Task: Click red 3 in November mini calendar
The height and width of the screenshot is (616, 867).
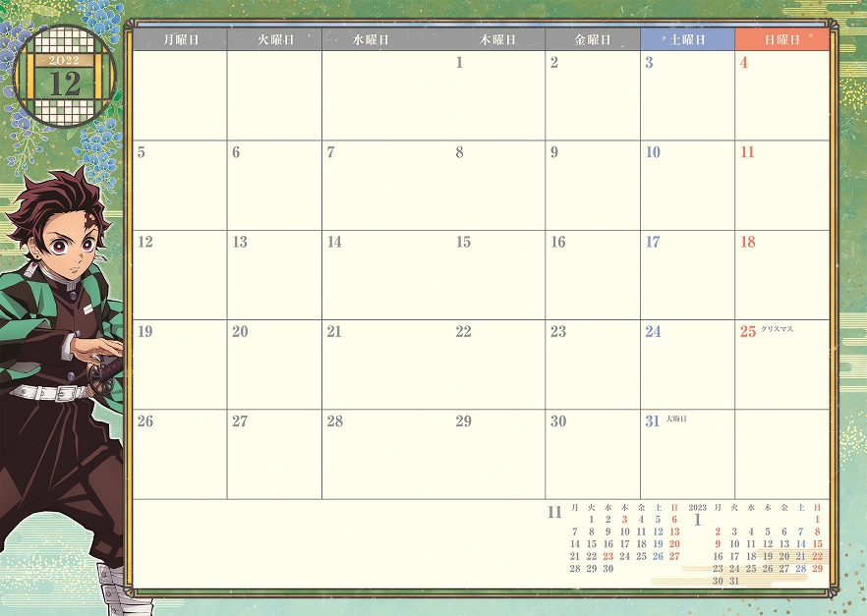Action: 624,520
